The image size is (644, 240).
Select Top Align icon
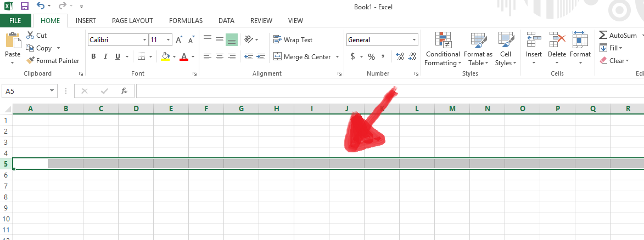point(208,39)
